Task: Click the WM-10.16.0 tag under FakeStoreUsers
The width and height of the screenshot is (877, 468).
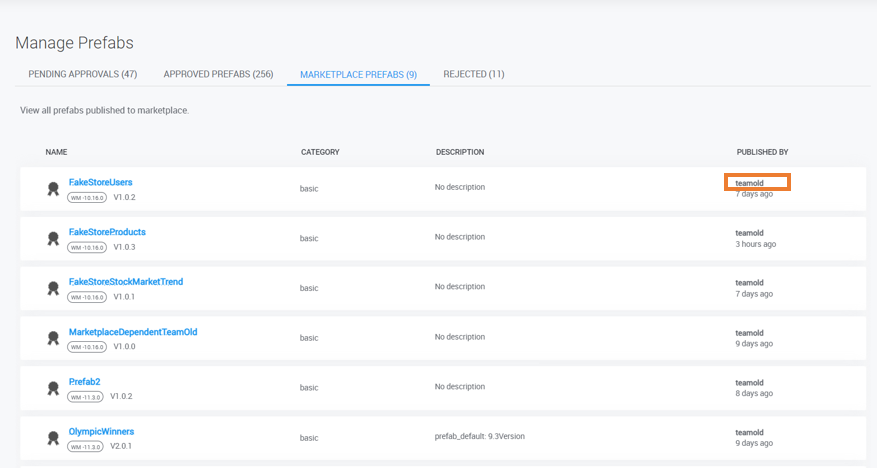Action: [87, 198]
